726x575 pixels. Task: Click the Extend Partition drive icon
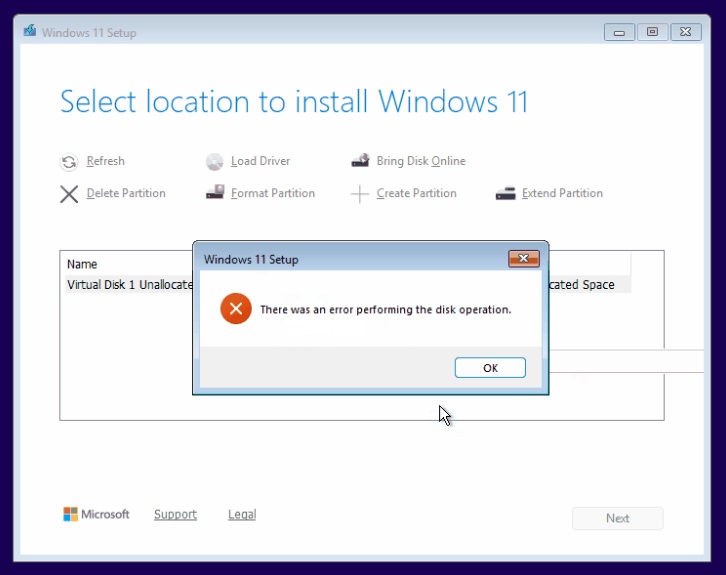(506, 193)
